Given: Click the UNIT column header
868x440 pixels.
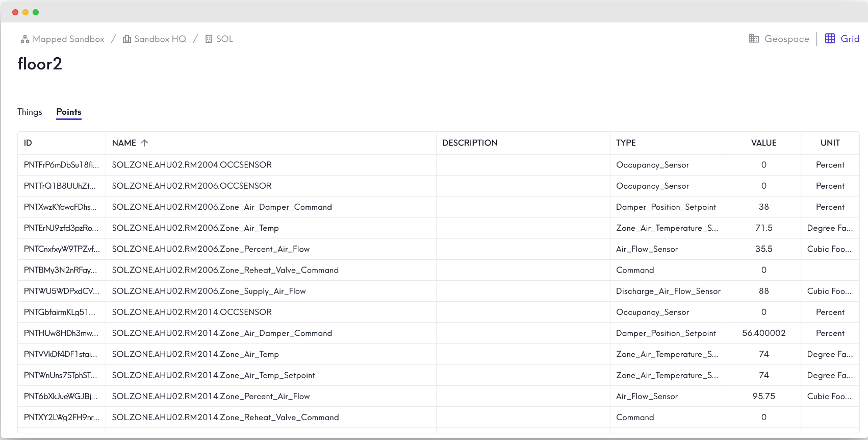Looking at the screenshot, I should (x=830, y=143).
